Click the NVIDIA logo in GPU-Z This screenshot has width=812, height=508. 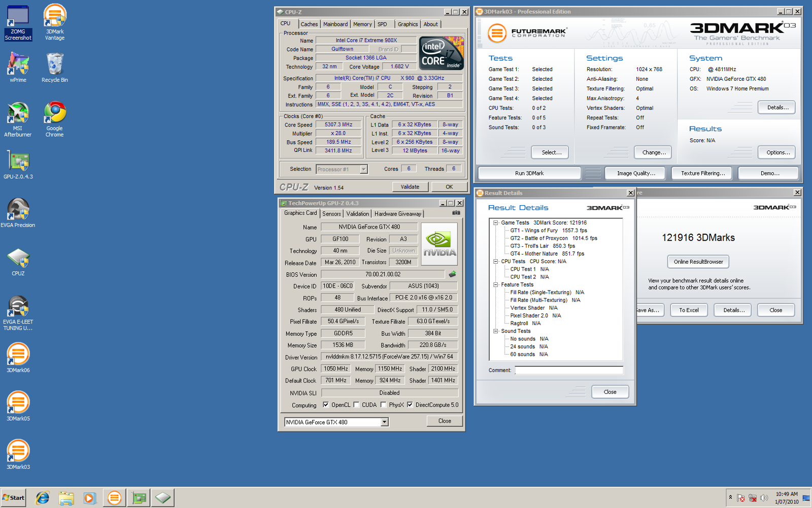tap(439, 244)
